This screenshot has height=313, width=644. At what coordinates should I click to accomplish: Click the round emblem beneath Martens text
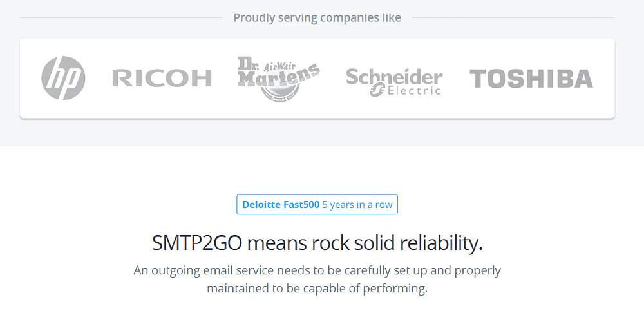280,93
